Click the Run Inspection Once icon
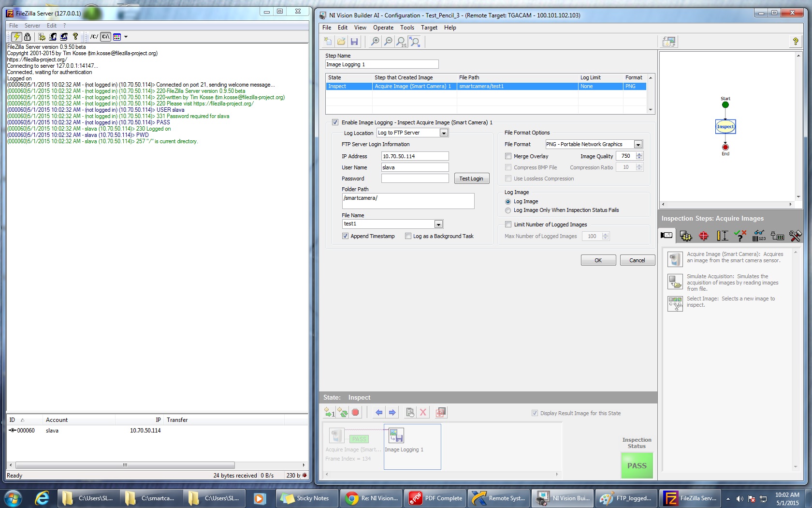Screen dimensions: 812x508 point(330,412)
